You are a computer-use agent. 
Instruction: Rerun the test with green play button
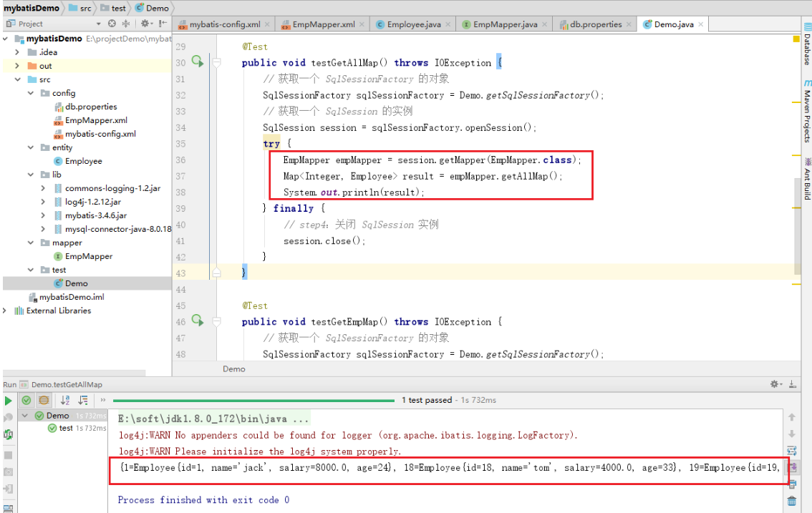[x=8, y=400]
